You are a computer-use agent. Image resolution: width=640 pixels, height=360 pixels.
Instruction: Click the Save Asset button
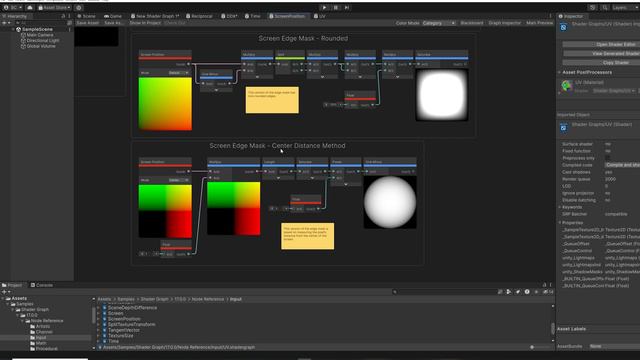88,23
